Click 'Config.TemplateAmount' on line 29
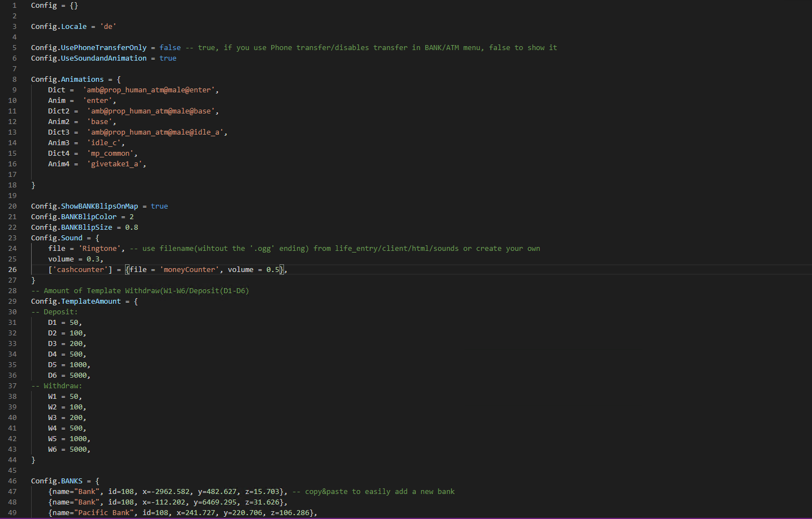 [x=76, y=301]
